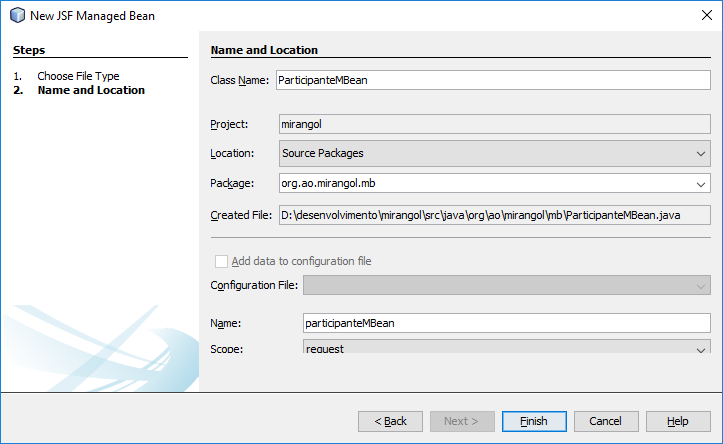Click the disabled Next button
The image size is (723, 444).
(x=462, y=421)
